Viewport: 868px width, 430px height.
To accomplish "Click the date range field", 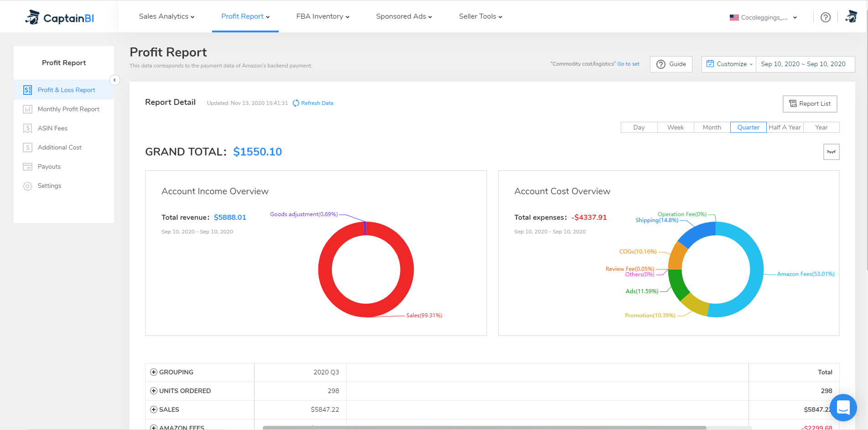I will pyautogui.click(x=803, y=64).
